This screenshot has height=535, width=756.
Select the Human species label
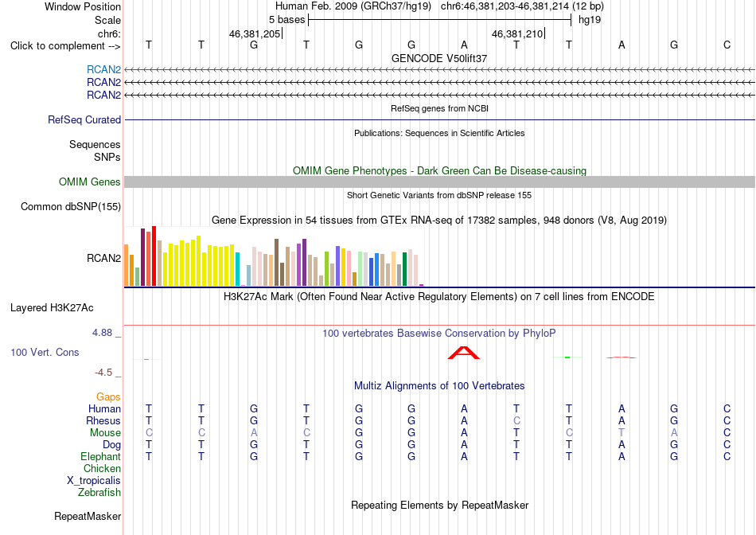point(104,408)
